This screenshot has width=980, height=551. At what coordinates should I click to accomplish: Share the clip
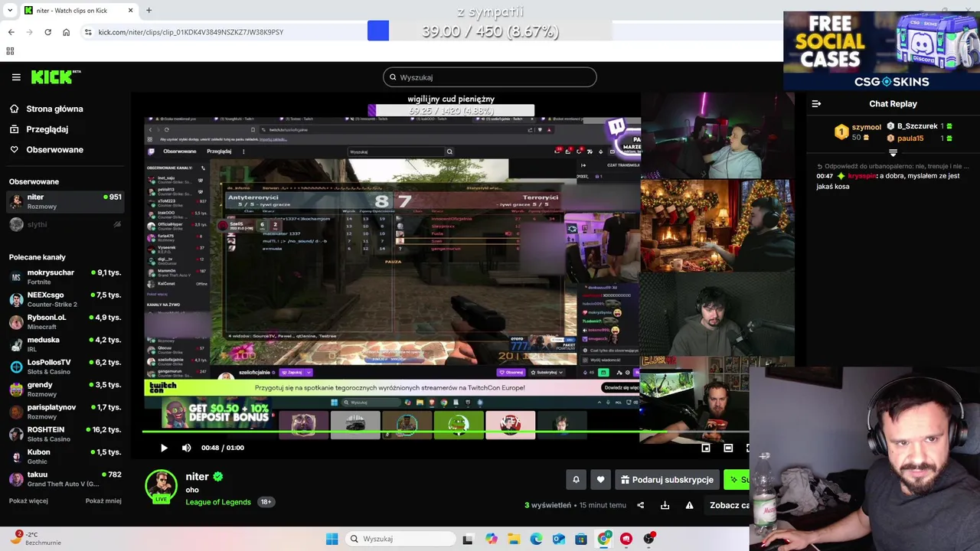tap(641, 505)
